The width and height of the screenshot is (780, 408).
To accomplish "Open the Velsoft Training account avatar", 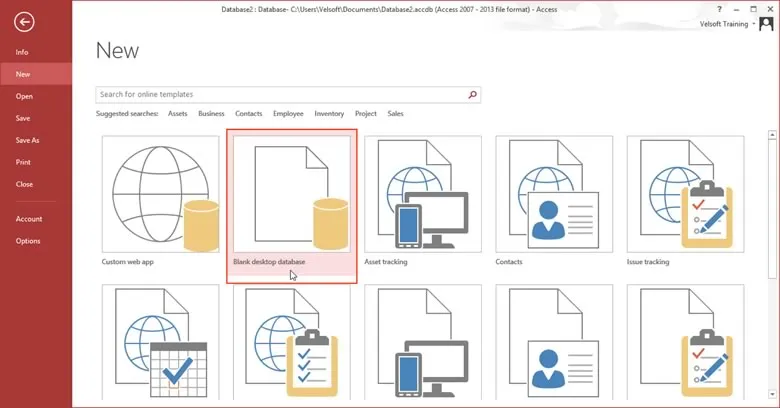I will 766,24.
